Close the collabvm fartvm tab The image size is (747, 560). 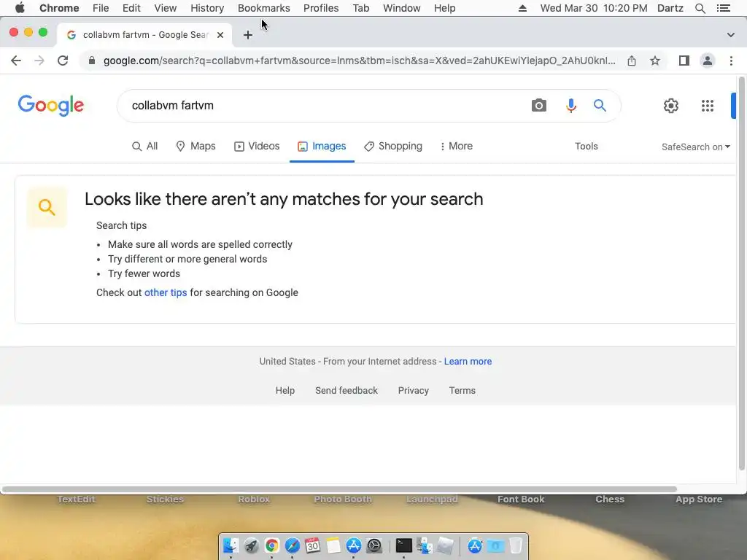tap(220, 35)
